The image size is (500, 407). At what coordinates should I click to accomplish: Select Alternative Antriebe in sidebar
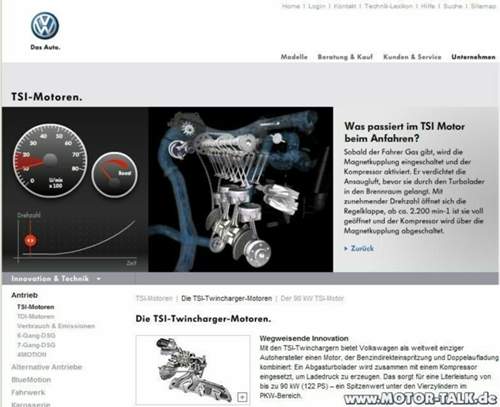coord(47,367)
